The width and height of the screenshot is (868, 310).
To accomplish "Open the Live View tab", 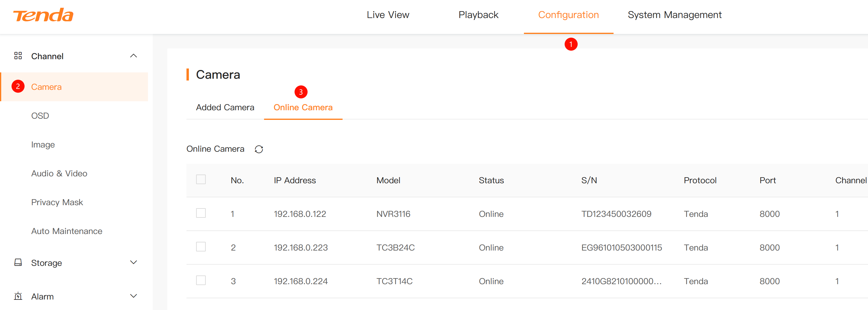I will (388, 15).
